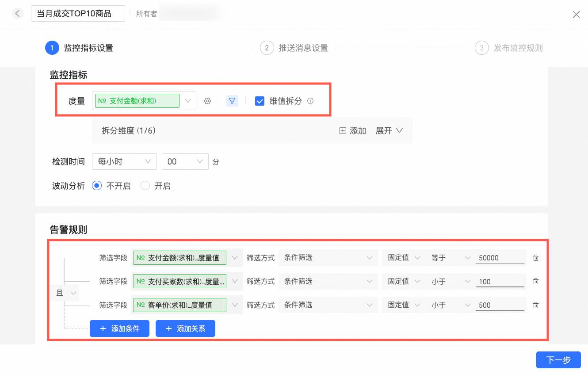Click the 下一步 button
This screenshot has height=374, width=588.
[558, 360]
